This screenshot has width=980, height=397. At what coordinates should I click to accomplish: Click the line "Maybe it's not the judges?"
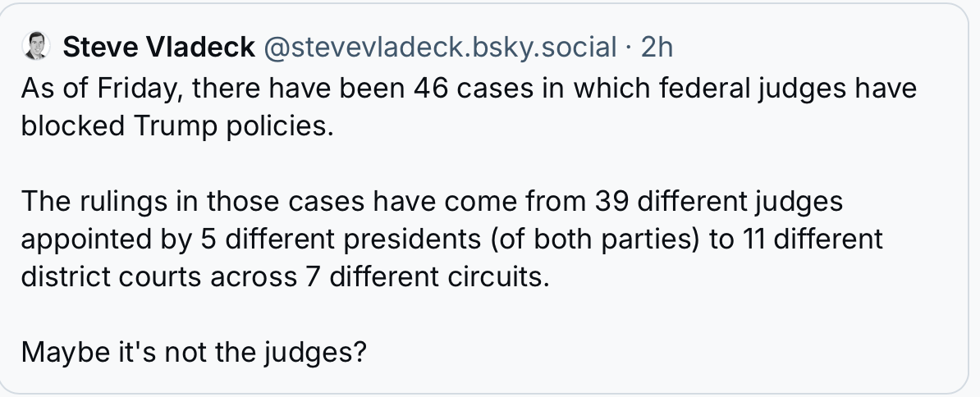point(193,352)
